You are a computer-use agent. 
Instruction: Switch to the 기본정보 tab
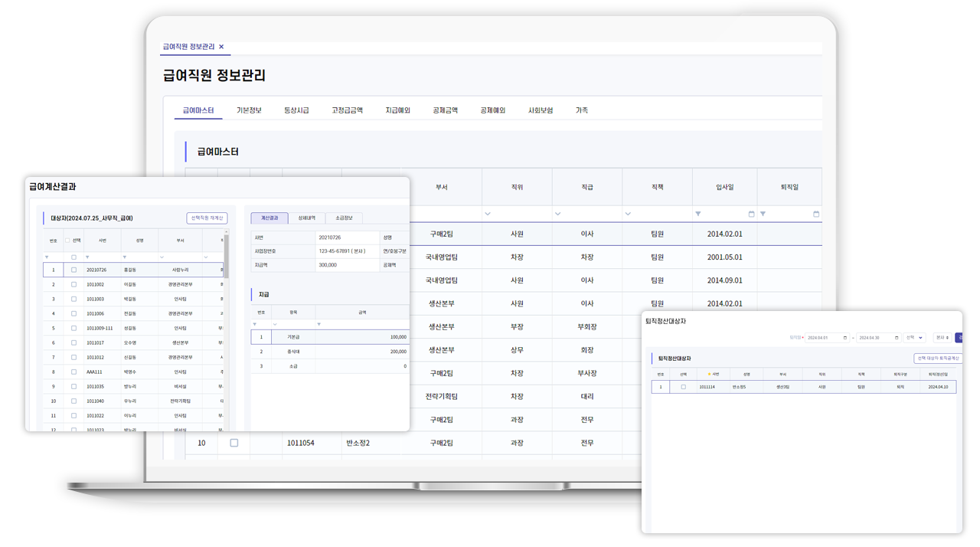(249, 110)
